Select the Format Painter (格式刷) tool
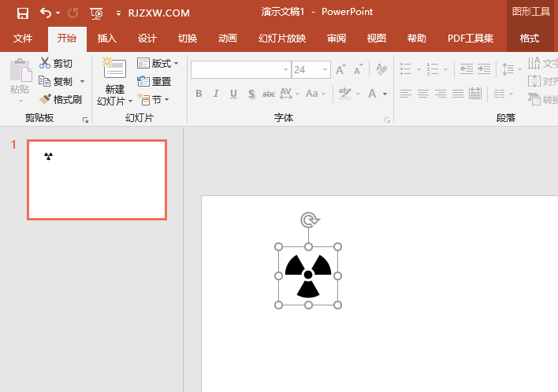The image size is (558, 392). (x=45, y=99)
